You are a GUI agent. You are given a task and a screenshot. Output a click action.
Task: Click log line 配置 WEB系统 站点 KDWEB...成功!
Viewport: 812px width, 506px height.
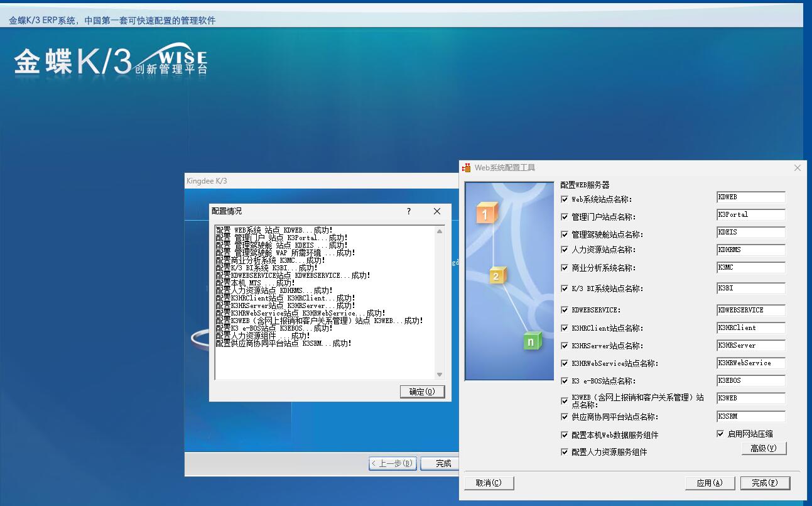tap(274, 231)
